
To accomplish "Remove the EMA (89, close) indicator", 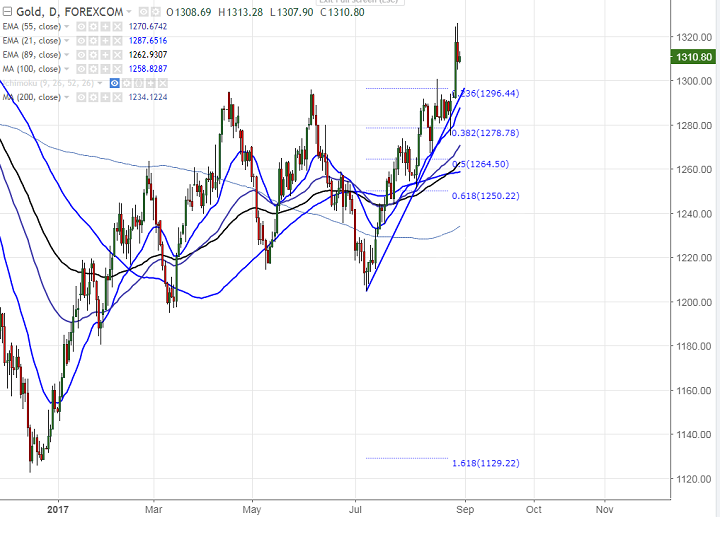I will point(117,55).
